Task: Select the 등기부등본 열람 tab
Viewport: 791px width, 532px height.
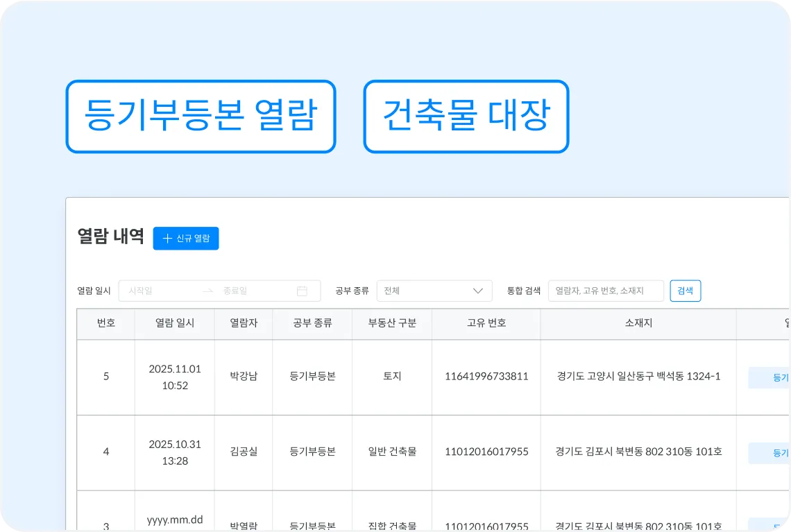Action: [x=201, y=117]
